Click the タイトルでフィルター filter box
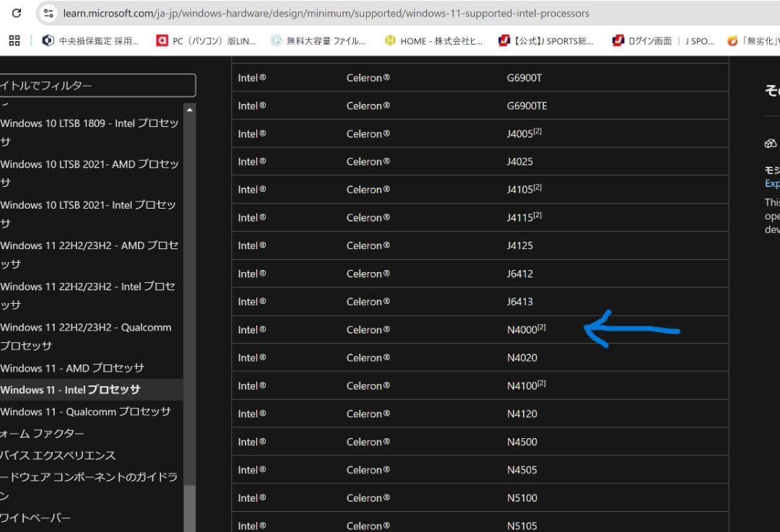This screenshot has width=780, height=532. tap(97, 85)
